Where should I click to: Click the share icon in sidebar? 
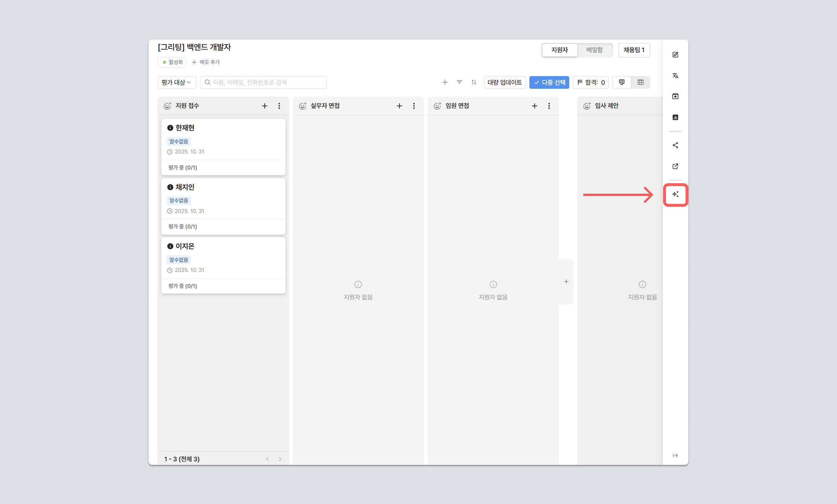tap(675, 145)
